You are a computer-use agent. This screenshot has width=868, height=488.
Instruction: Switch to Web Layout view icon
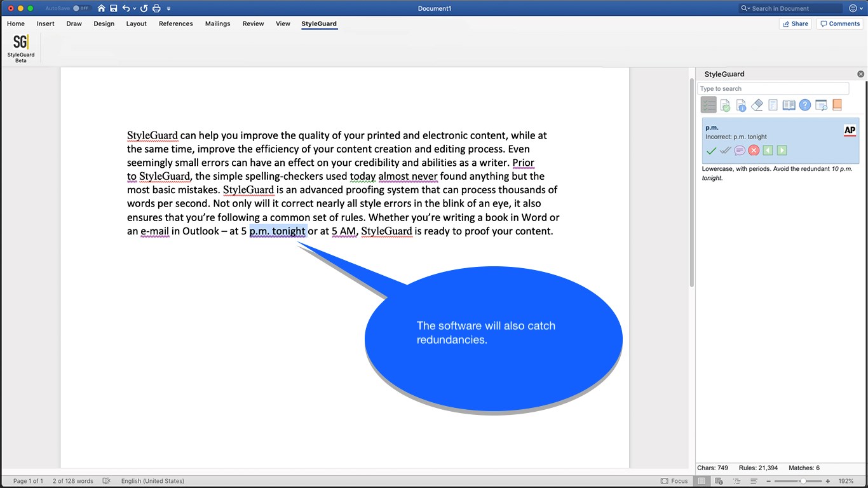tap(719, 481)
